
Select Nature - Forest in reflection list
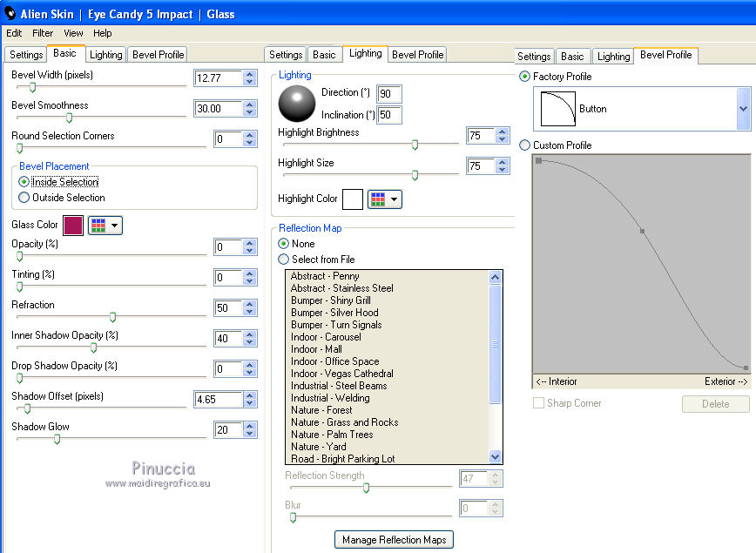[x=321, y=410]
